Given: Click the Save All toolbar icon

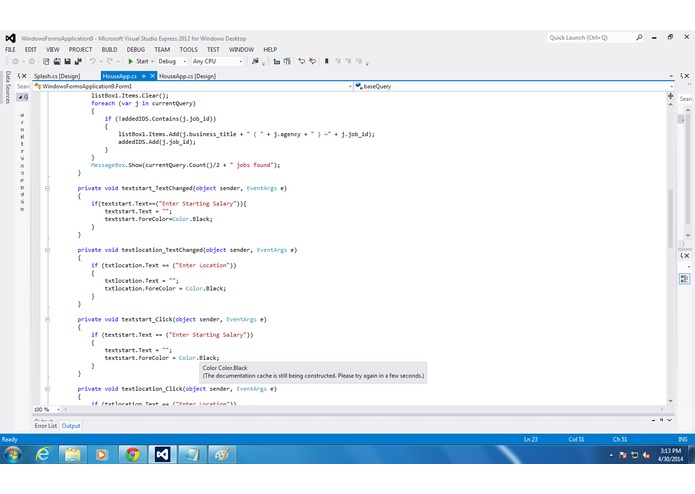Looking at the screenshot, I should tap(78, 62).
